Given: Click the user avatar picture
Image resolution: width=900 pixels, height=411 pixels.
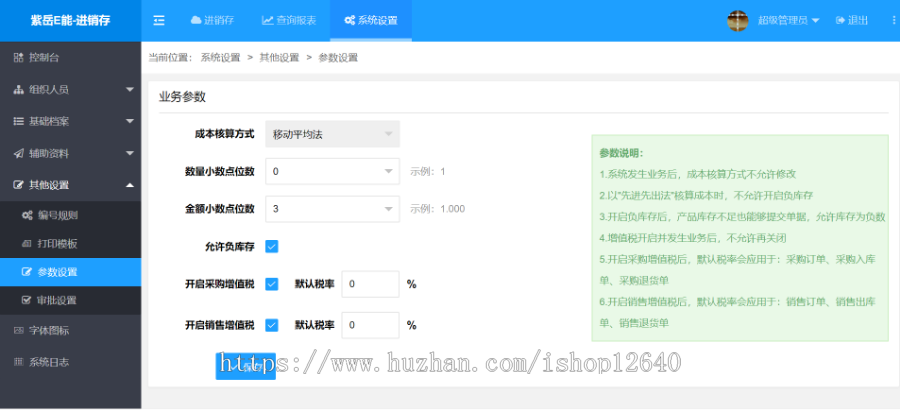Looking at the screenshot, I should click(x=738, y=20).
